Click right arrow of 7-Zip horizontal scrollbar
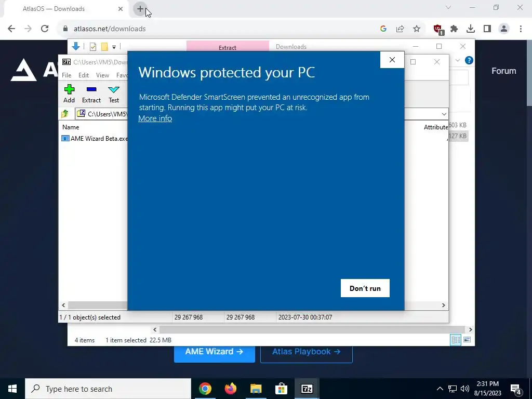 [x=444, y=305]
